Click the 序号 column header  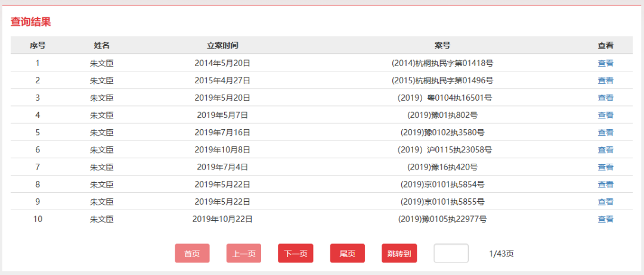click(x=38, y=45)
